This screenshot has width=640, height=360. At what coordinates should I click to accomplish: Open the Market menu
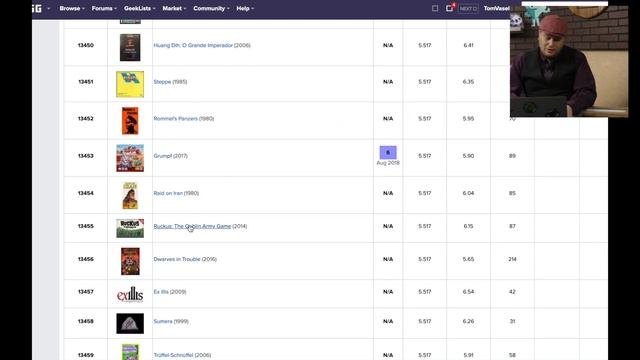point(174,8)
